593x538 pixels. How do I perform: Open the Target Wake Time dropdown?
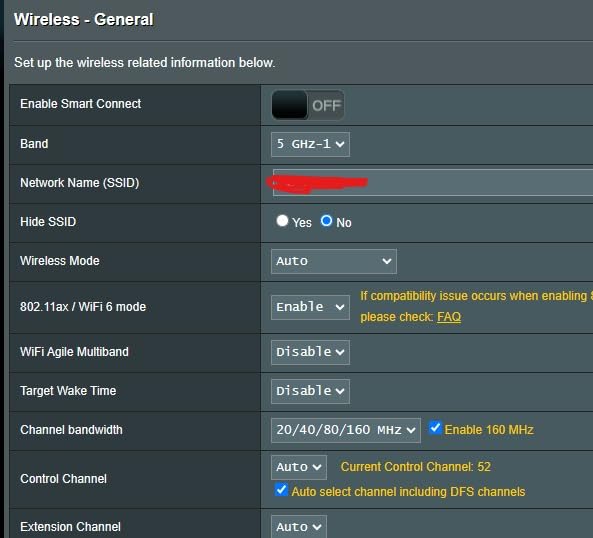310,391
